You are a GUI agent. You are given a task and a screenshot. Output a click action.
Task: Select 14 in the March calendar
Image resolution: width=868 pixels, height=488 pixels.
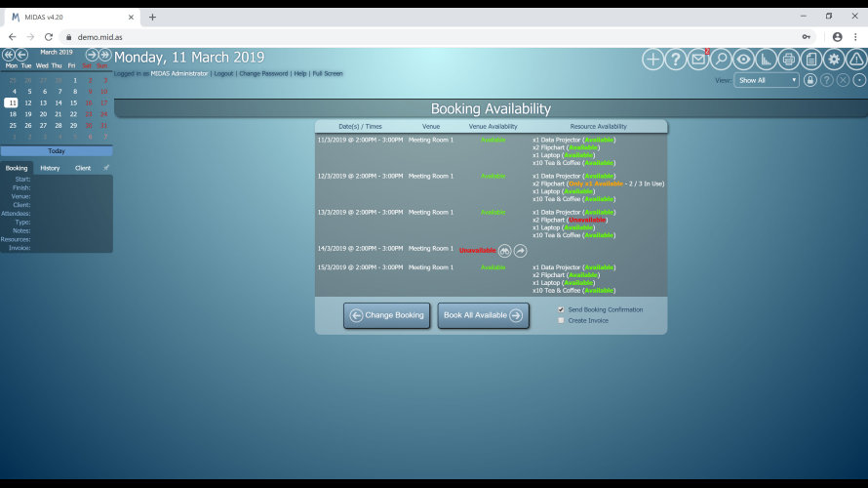click(x=59, y=103)
